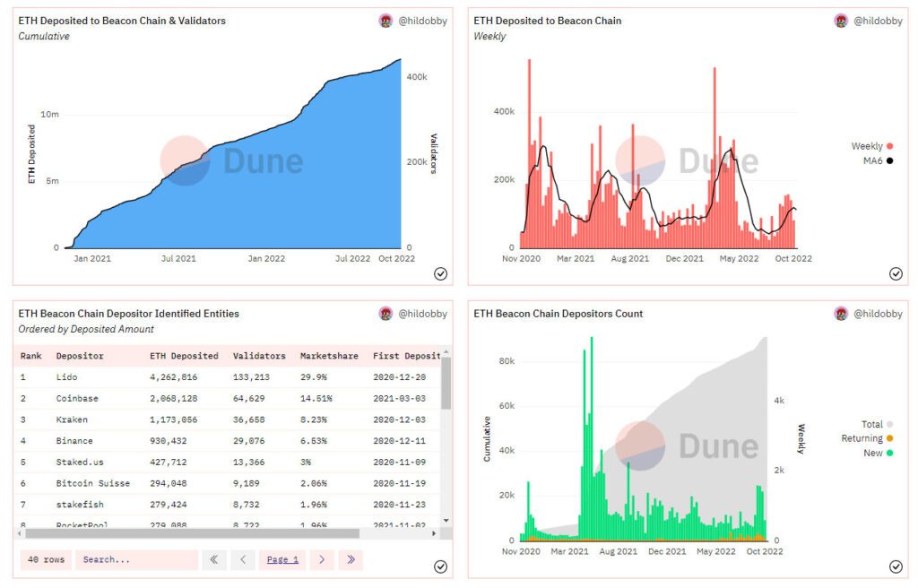Screen dimensions: 918x588
Task: Click green New legend dot
Action: [x=890, y=453]
